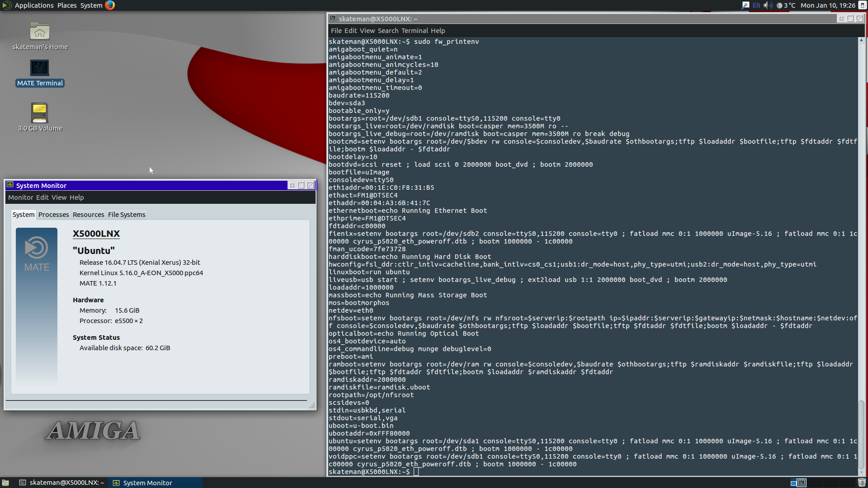Click the terminal scrollbar up arrow
The width and height of the screenshot is (868, 488).
[862, 40]
